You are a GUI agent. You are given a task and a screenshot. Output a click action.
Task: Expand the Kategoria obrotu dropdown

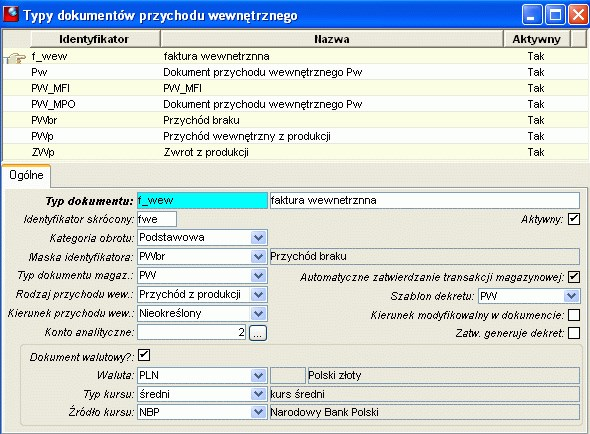point(258,238)
